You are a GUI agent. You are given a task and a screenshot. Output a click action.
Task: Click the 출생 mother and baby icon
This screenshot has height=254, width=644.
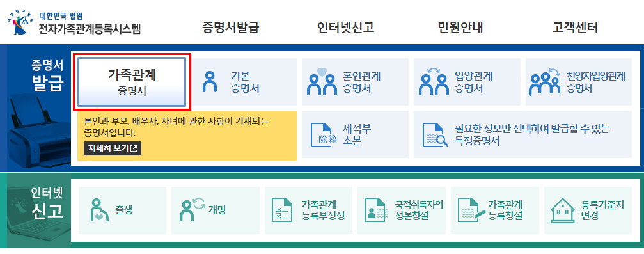(x=98, y=210)
